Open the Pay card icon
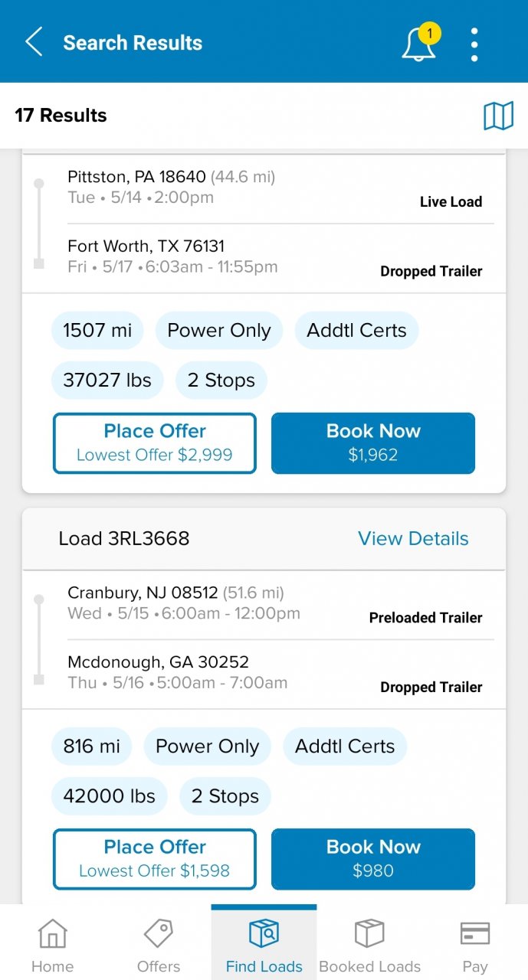 pos(474,935)
